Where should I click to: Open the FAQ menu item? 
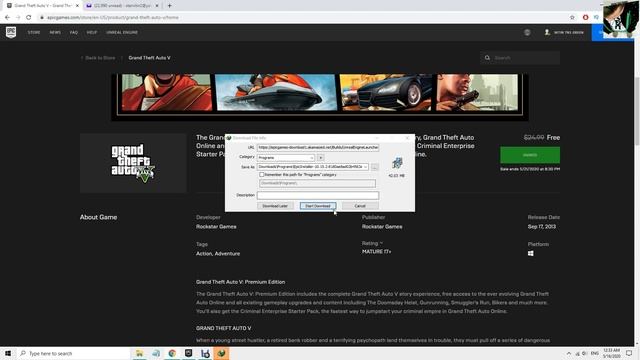pos(73,32)
